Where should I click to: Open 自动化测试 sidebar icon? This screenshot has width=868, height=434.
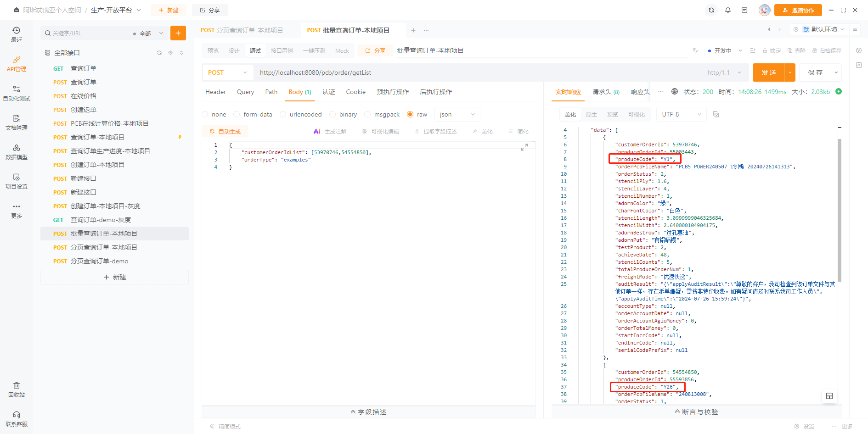pyautogui.click(x=17, y=93)
